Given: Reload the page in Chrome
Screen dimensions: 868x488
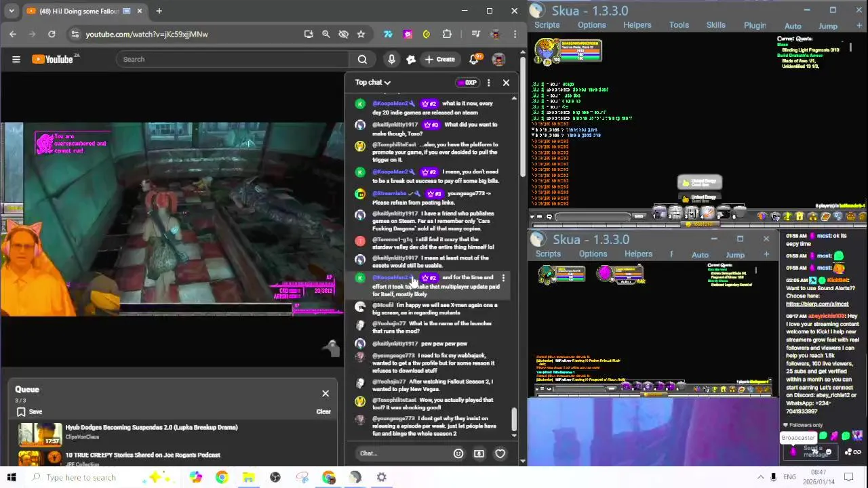Looking at the screenshot, I should pyautogui.click(x=52, y=34).
